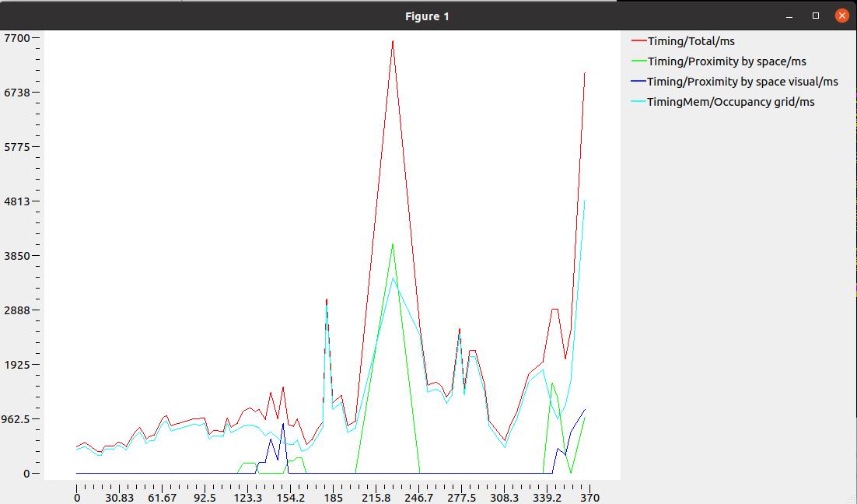857x504 pixels.
Task: Select the Figure 1 title bar text
Action: [x=427, y=15]
